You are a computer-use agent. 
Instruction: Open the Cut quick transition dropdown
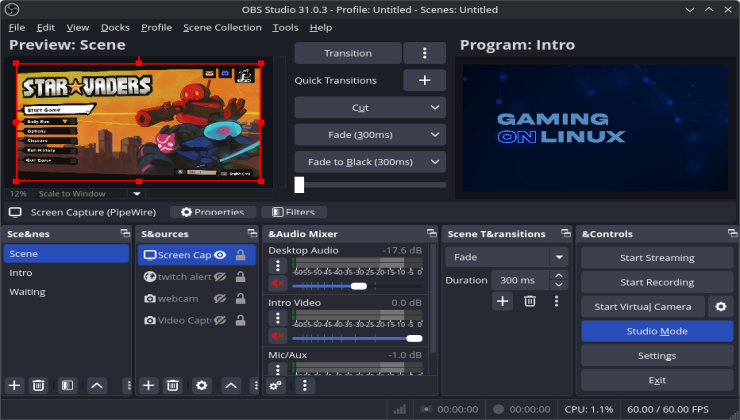[370, 107]
